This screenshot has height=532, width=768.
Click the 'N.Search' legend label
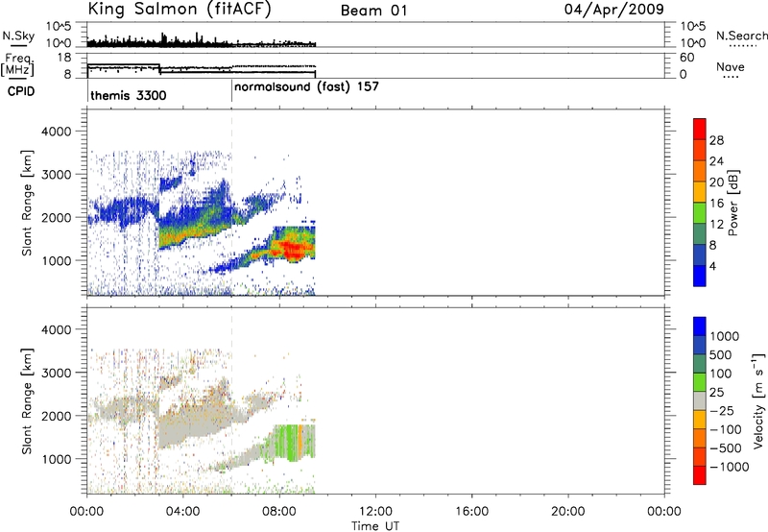[741, 36]
